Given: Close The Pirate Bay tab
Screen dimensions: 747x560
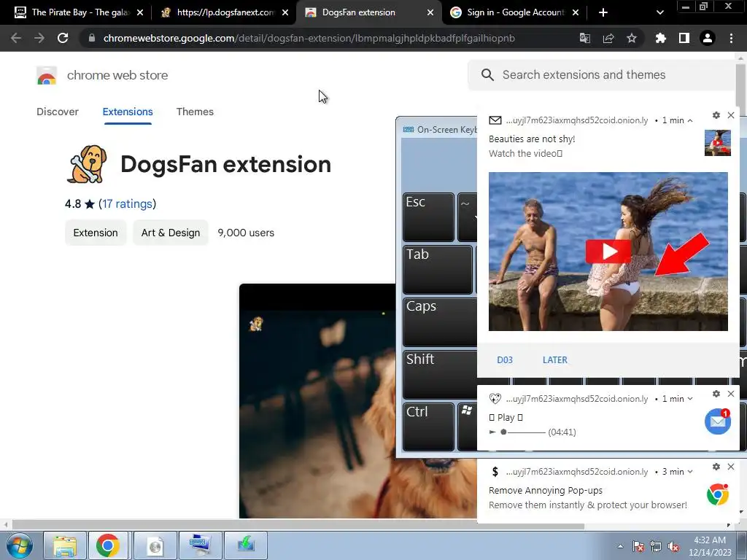Looking at the screenshot, I should (x=140, y=12).
